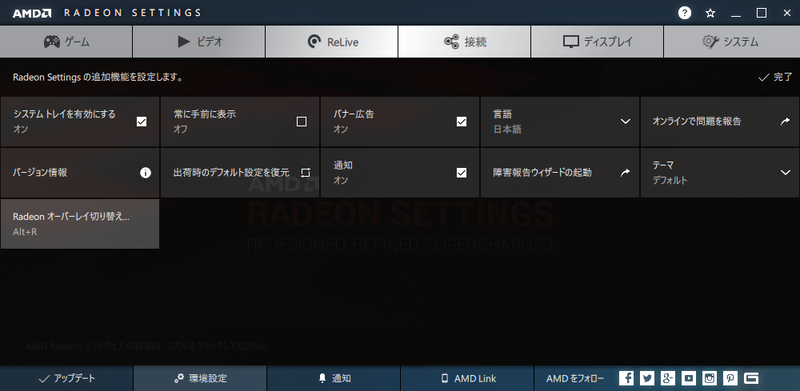This screenshot has width=800, height=391.
Task: Click the Alt+R hotkey text
Action: [25, 232]
